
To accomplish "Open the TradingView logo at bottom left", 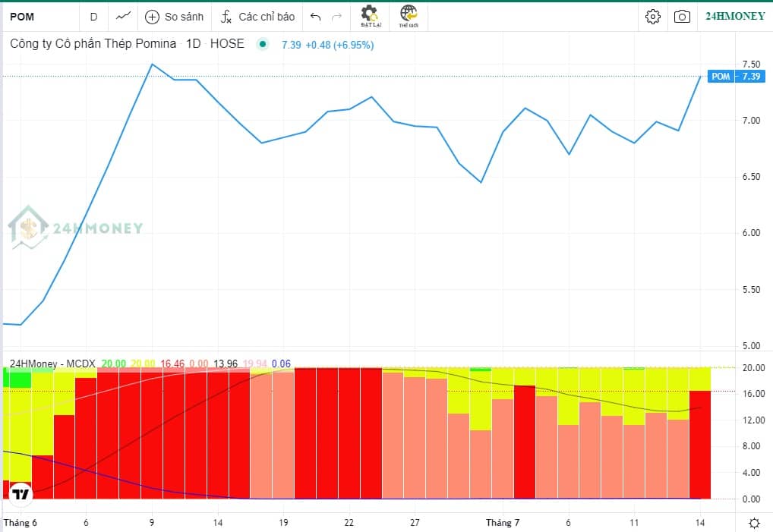I will tap(21, 493).
